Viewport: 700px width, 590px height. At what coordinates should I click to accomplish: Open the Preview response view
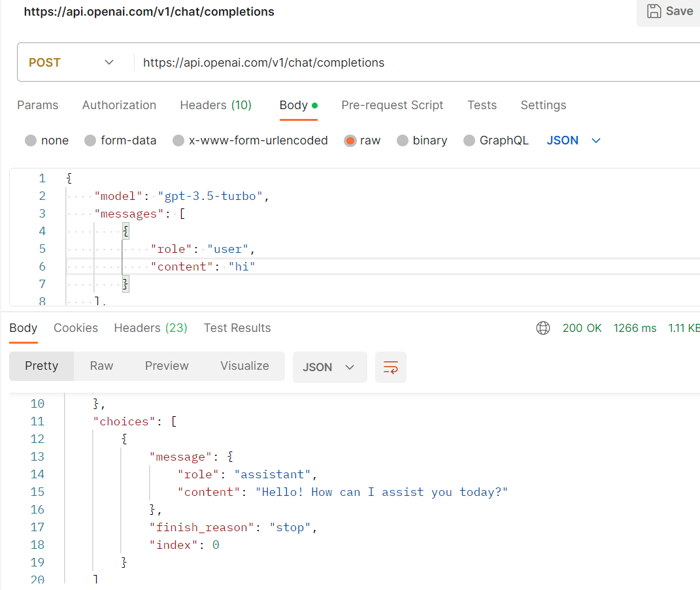click(167, 366)
